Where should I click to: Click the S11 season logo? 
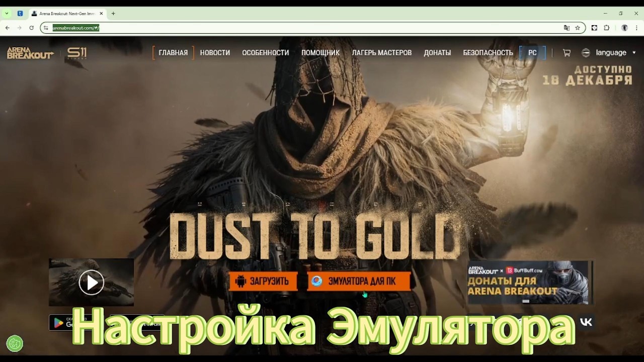pyautogui.click(x=77, y=53)
